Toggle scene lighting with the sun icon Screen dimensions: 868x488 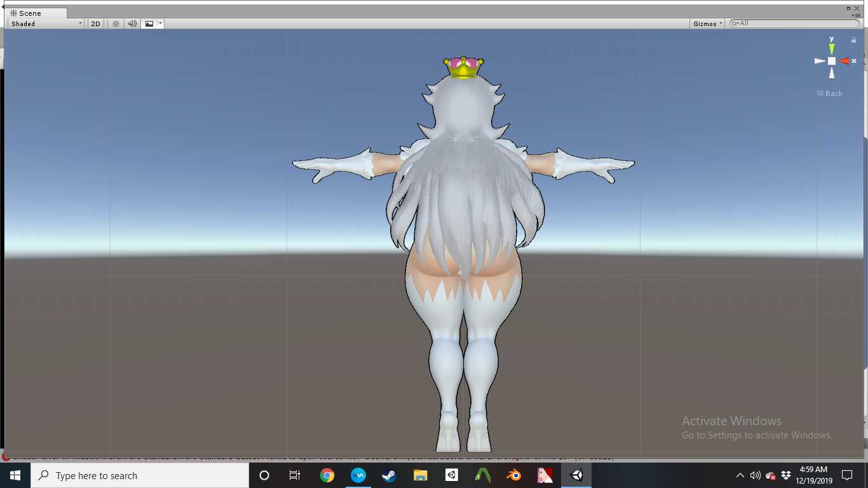[116, 24]
